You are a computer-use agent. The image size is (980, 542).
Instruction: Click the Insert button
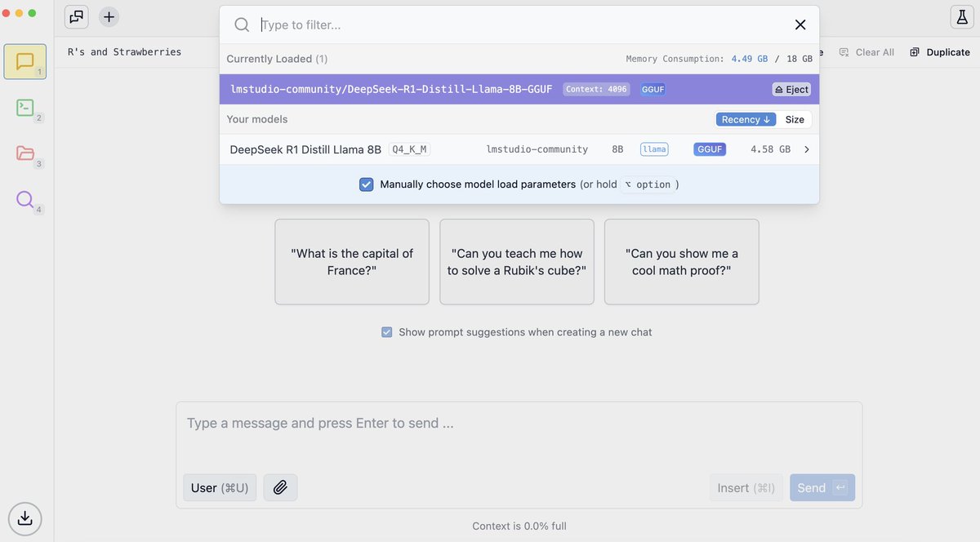pos(746,487)
